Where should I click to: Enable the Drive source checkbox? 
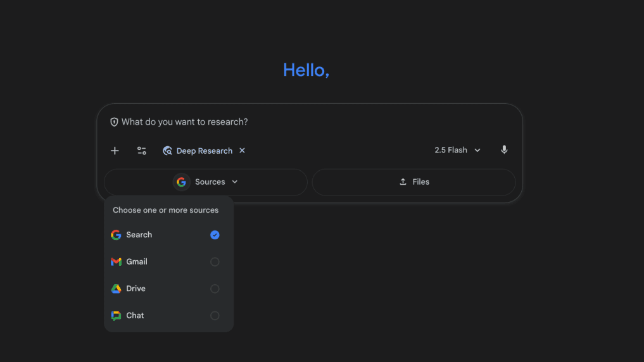point(215,289)
